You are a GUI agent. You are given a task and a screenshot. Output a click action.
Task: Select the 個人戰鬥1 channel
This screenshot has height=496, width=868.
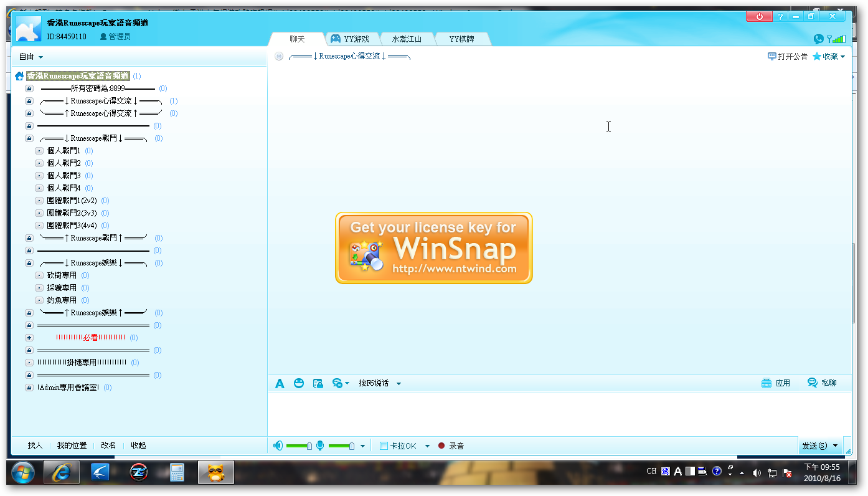[64, 151]
